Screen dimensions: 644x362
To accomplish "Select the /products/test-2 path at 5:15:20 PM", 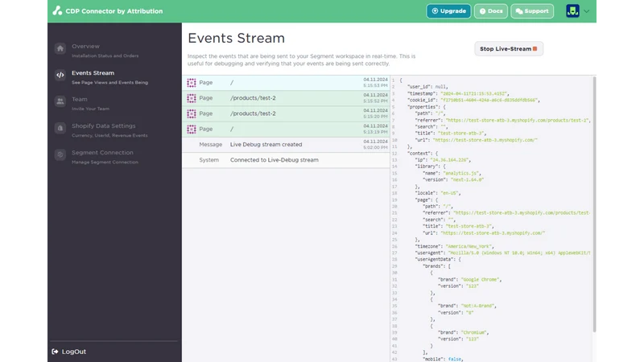I will (x=253, y=113).
